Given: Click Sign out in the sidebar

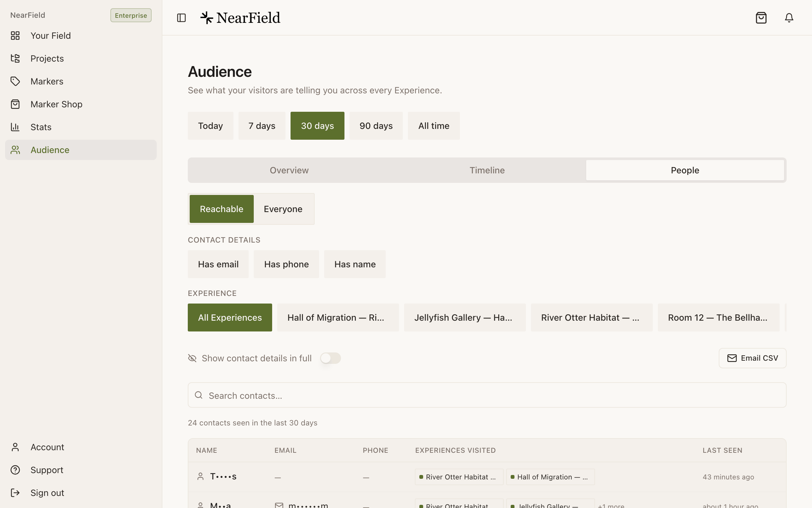Looking at the screenshot, I should click(81, 492).
